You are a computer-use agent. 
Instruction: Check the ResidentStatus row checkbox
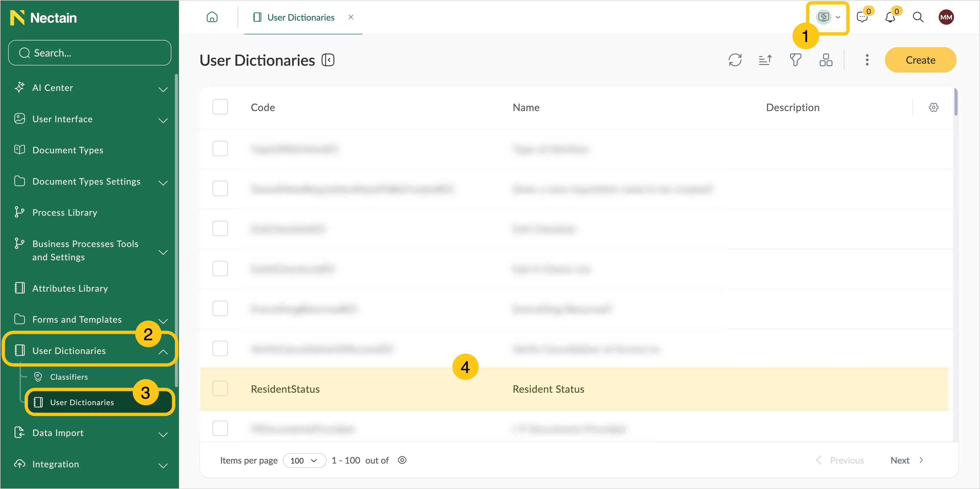coord(220,389)
